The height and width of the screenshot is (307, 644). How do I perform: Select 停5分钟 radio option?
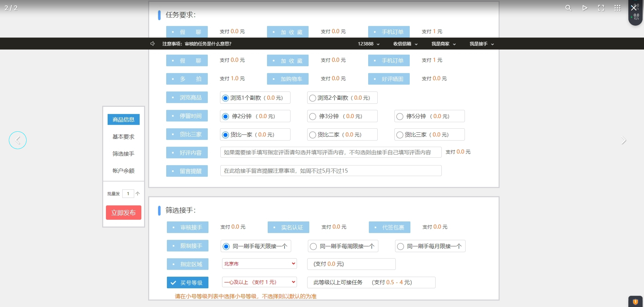399,117
